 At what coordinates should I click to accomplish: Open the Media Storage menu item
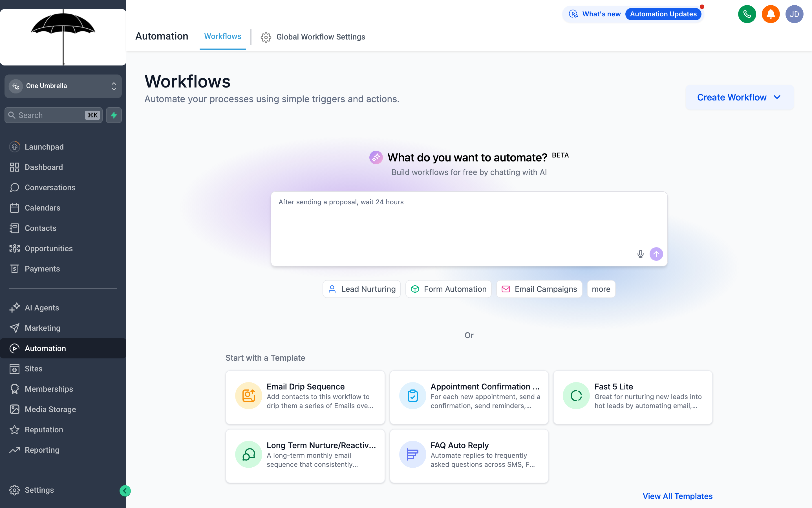[50, 409]
